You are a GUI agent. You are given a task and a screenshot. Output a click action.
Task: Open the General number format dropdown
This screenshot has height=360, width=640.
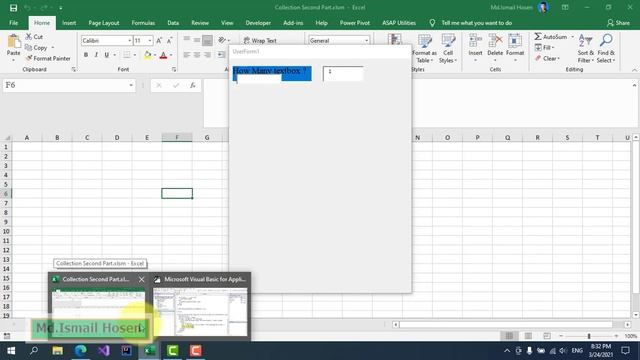tap(366, 40)
